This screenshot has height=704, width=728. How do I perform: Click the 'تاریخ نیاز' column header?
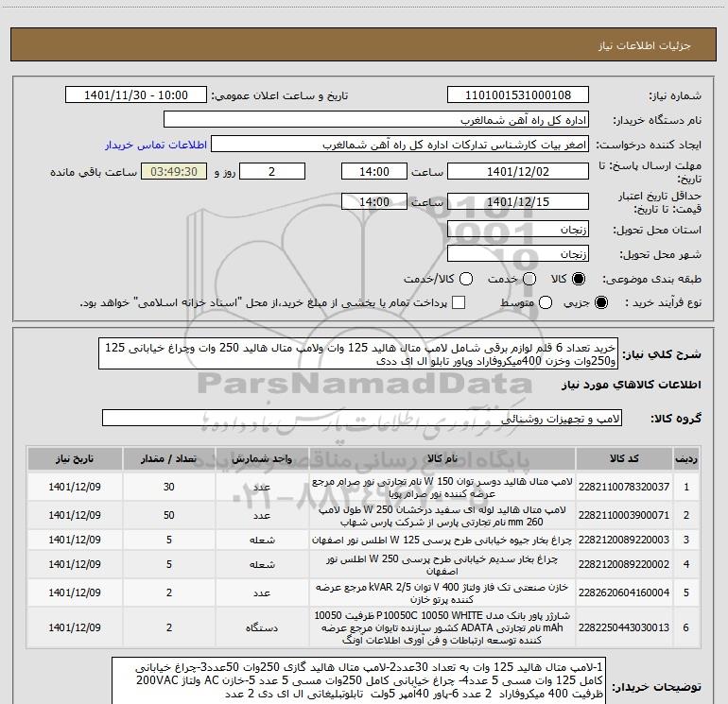pyautogui.click(x=75, y=458)
